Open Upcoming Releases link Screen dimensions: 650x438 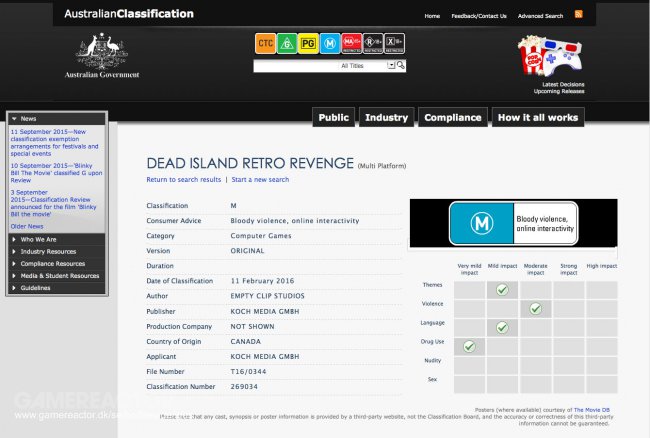[559, 91]
